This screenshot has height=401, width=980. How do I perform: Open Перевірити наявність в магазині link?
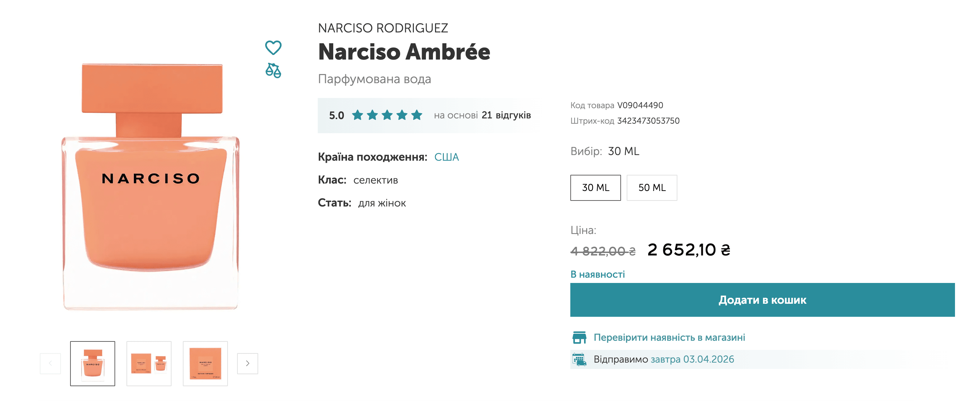tap(669, 338)
